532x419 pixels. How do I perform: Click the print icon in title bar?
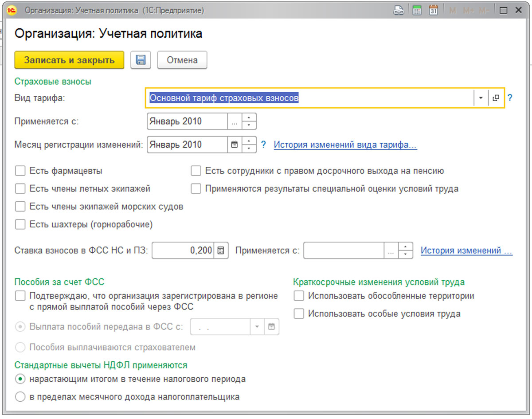coord(399,11)
